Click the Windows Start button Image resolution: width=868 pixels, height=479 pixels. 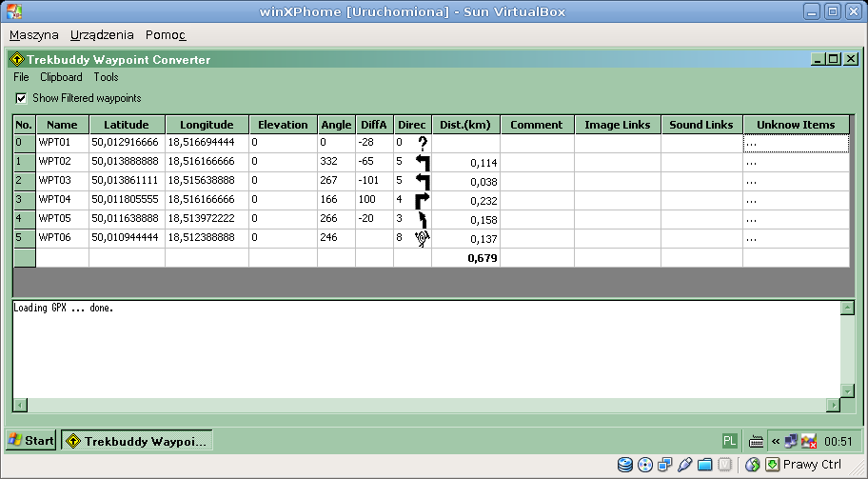coord(31,441)
